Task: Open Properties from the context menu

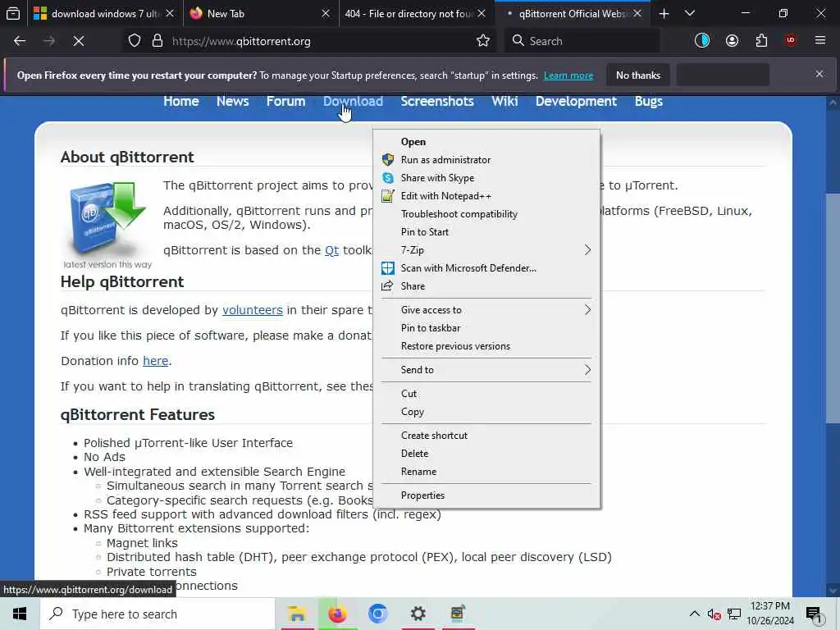Action: [x=486, y=495]
